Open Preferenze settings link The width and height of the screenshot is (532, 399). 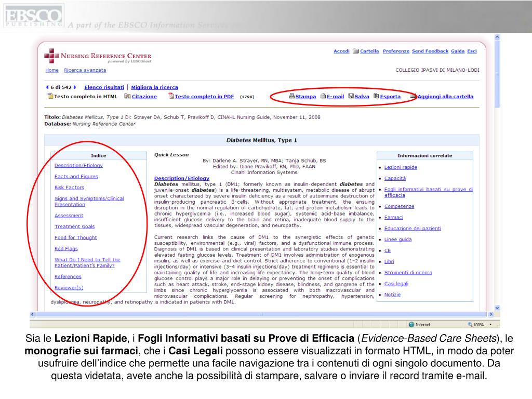coord(396,51)
